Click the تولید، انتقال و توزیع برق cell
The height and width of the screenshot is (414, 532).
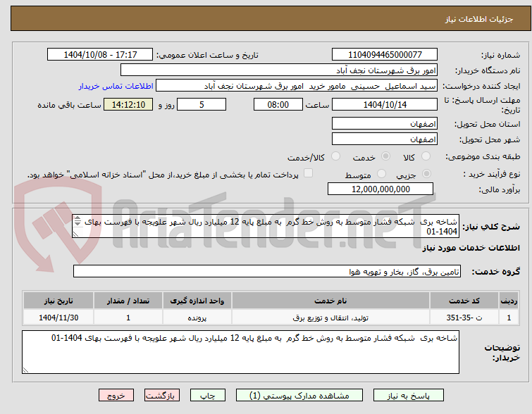330,318
